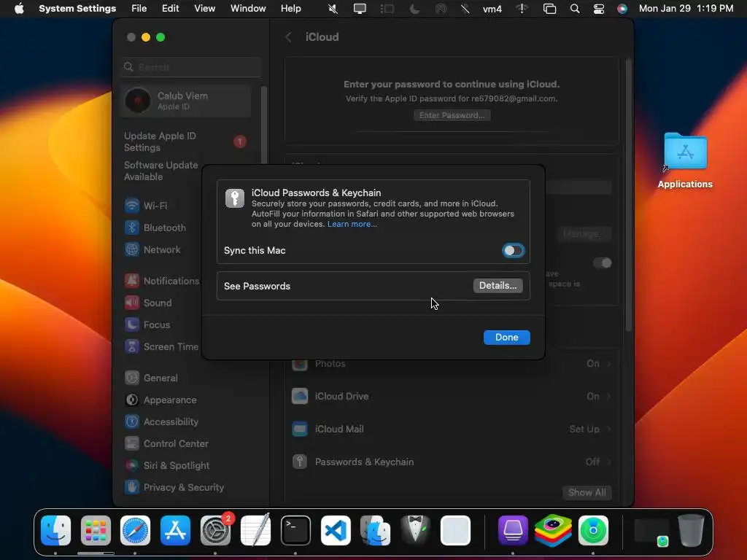This screenshot has height=560, width=747.
Task: Open Finder from the Dock
Action: [55, 531]
